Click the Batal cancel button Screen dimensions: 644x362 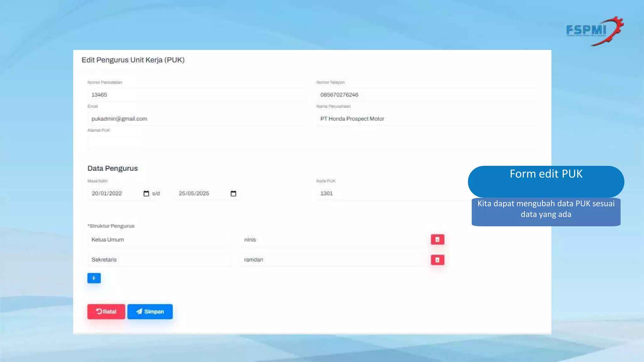pos(106,311)
